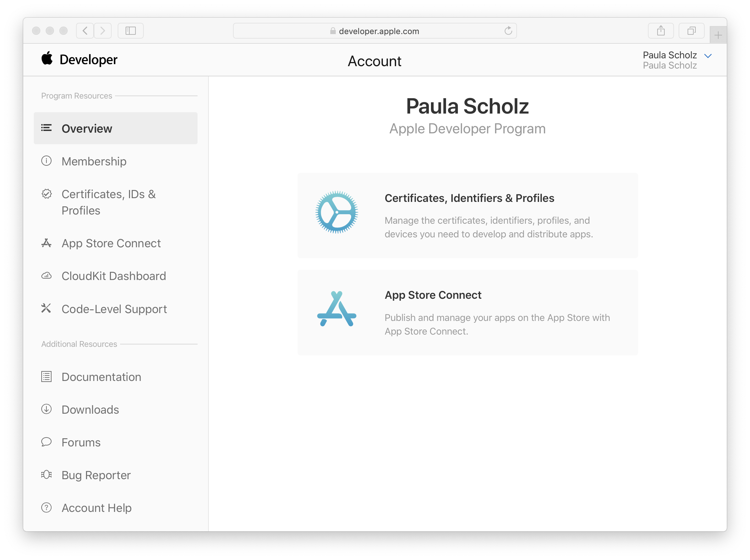Click the Overview list icon in sidebar
This screenshot has width=750, height=560.
pyautogui.click(x=46, y=128)
